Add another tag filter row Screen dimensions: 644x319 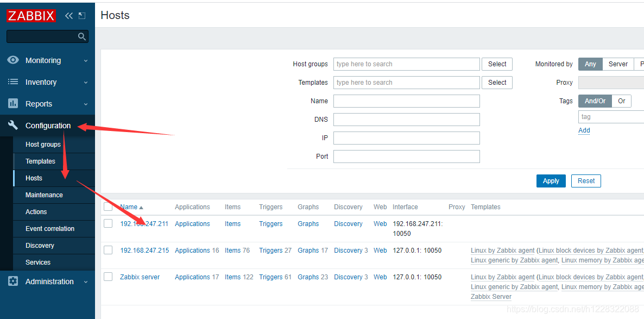pyautogui.click(x=584, y=130)
